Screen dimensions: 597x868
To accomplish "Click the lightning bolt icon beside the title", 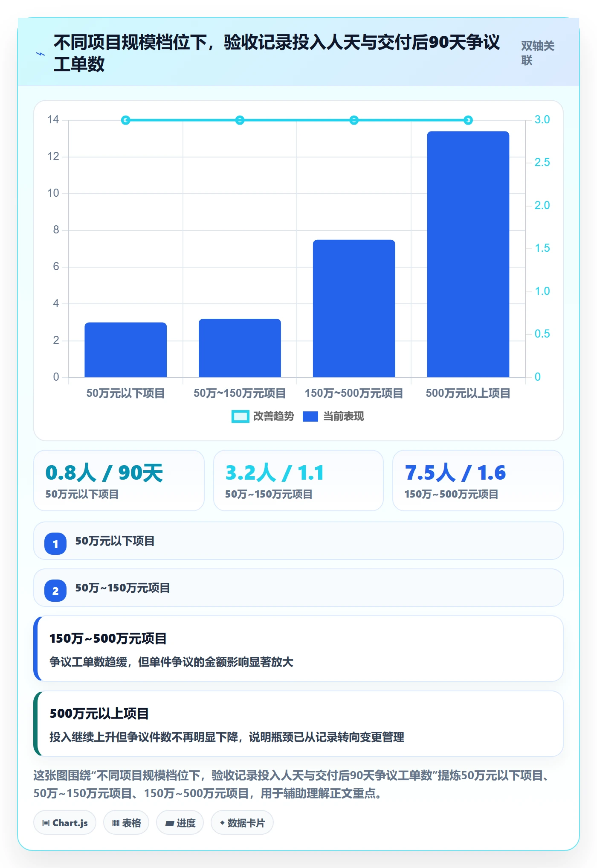I will click(41, 54).
